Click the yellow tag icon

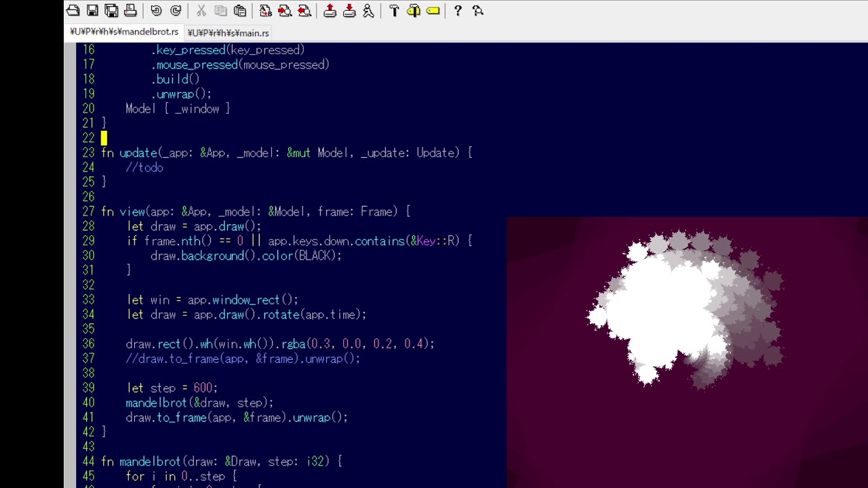[433, 11]
